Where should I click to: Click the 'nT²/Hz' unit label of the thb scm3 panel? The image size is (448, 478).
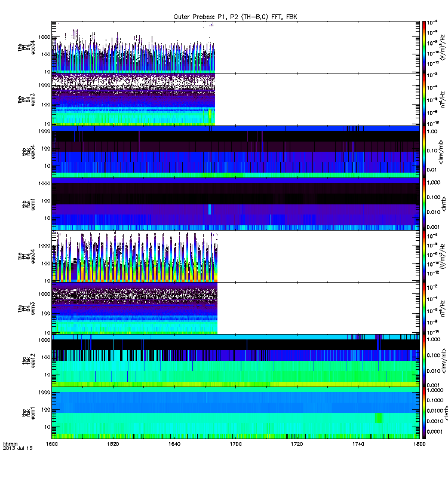click(443, 99)
